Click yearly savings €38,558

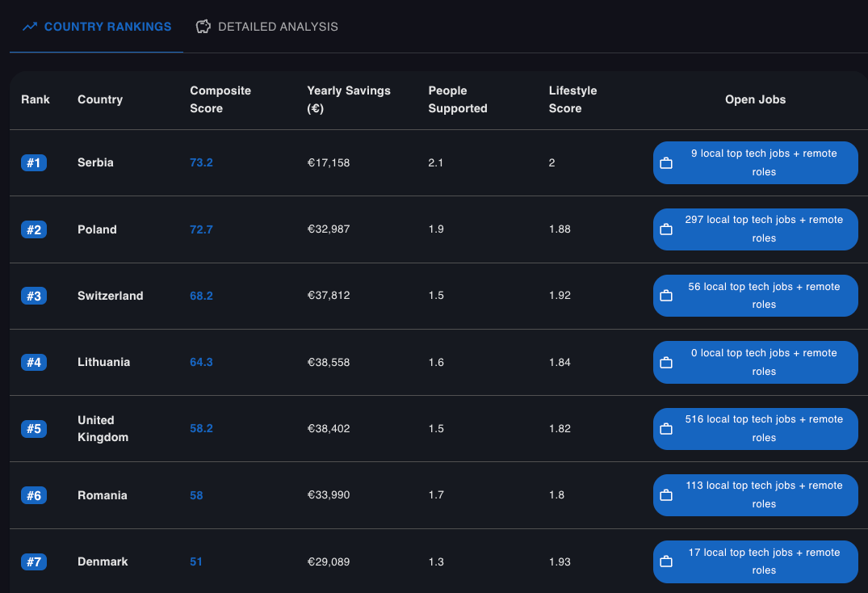point(329,362)
